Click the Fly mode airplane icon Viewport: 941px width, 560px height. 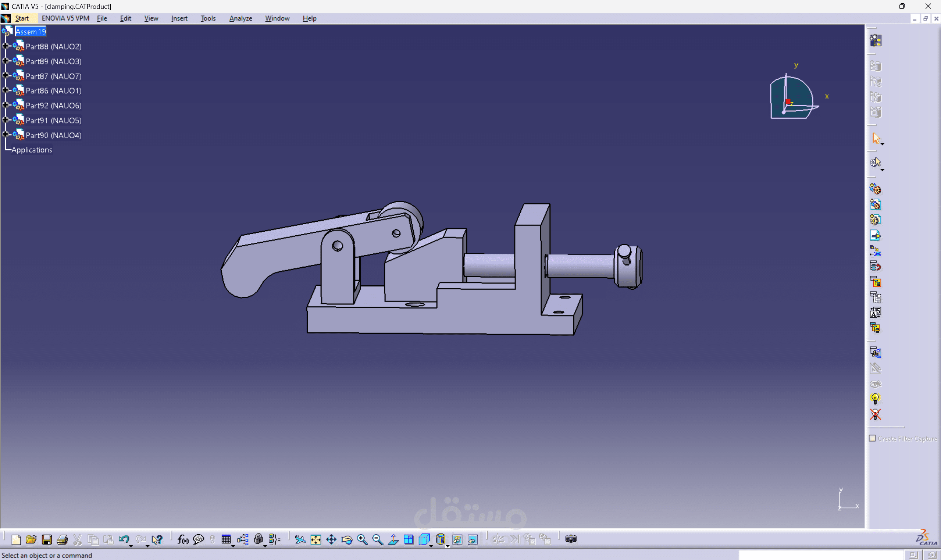point(300,540)
